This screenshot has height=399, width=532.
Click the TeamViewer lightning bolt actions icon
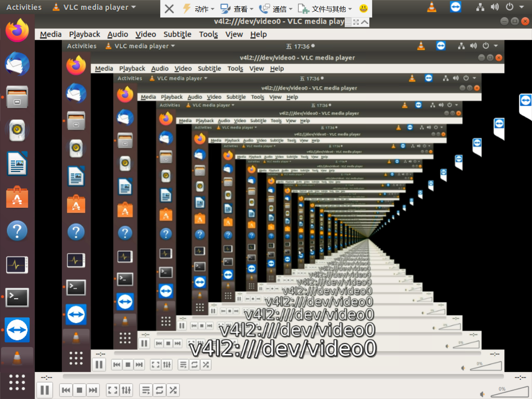coord(186,9)
